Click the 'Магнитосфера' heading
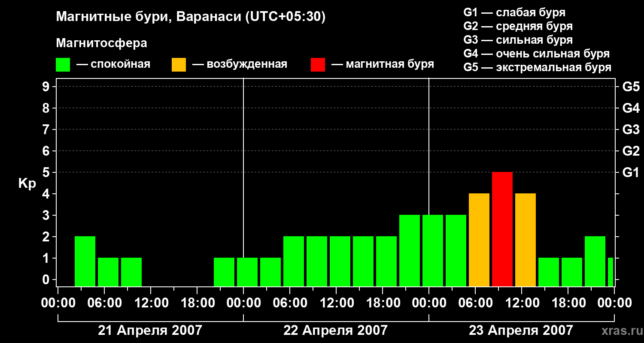This screenshot has width=644, height=343. [101, 43]
